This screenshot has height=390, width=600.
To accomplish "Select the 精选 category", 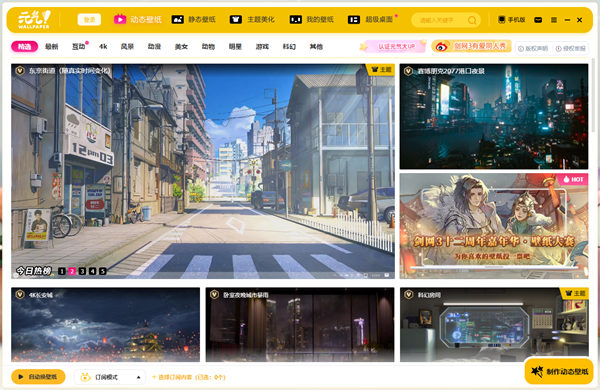I will pyautogui.click(x=24, y=47).
